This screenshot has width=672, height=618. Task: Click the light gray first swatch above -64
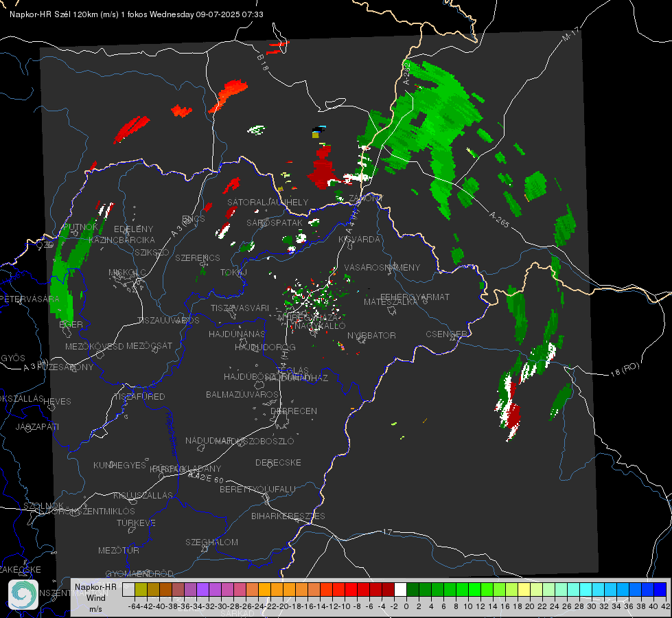click(128, 589)
